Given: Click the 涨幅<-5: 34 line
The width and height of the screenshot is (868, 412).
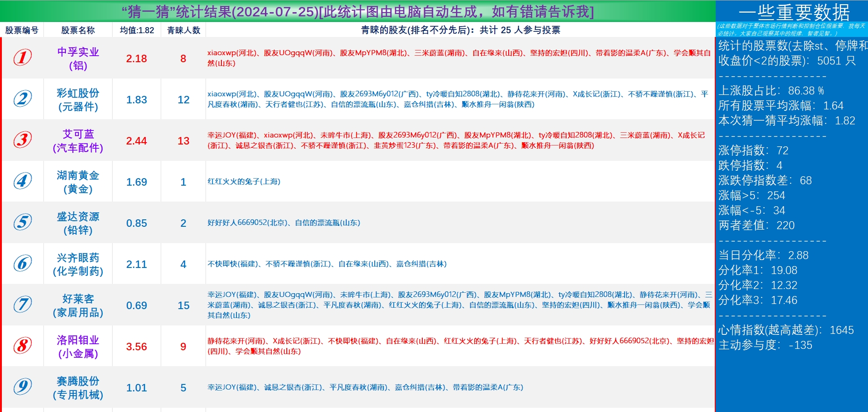Looking at the screenshot, I should (752, 210).
